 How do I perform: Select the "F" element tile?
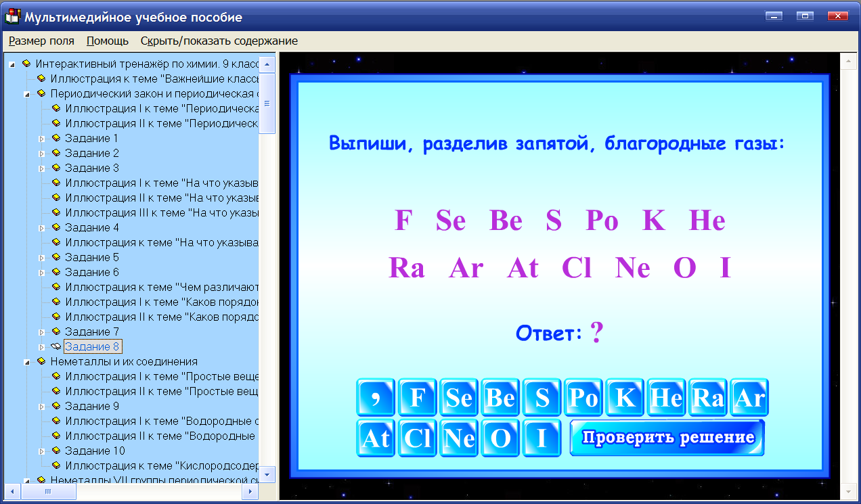tap(417, 398)
